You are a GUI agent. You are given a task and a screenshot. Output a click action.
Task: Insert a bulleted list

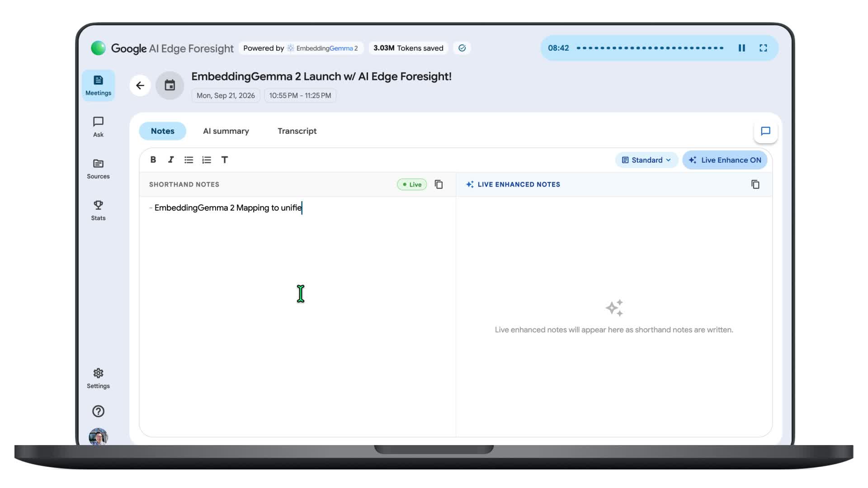(x=189, y=160)
